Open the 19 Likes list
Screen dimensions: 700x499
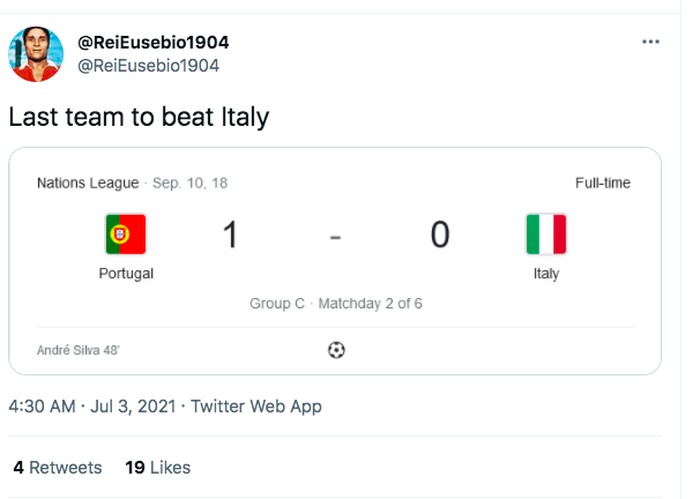coord(158,467)
